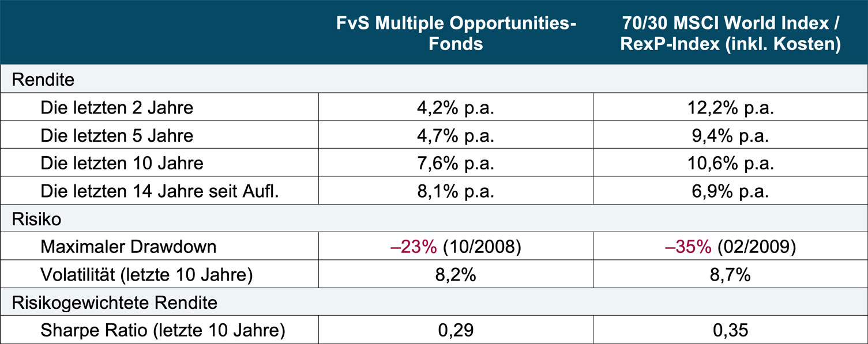868x344 pixels.
Task: Select the 0,29 Sharpe Ratio value
Action: pos(456,331)
